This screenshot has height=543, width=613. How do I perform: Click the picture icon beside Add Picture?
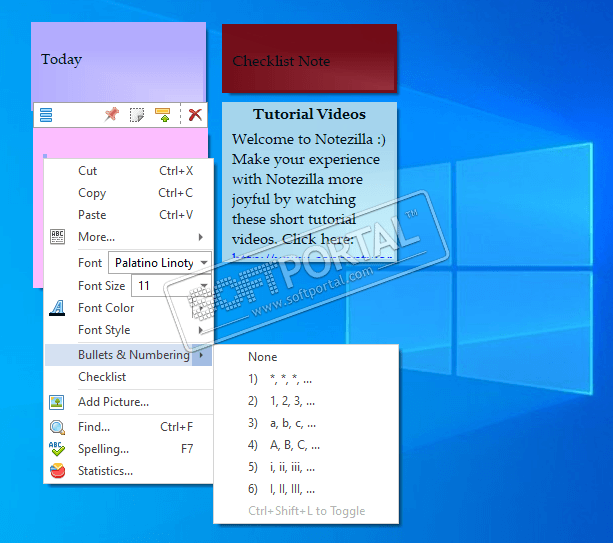[x=57, y=402]
